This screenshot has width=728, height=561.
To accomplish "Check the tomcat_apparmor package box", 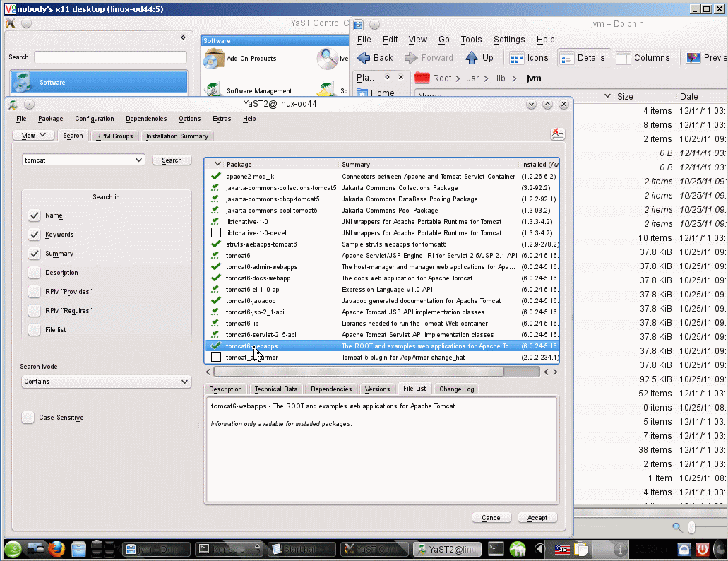I will (216, 357).
